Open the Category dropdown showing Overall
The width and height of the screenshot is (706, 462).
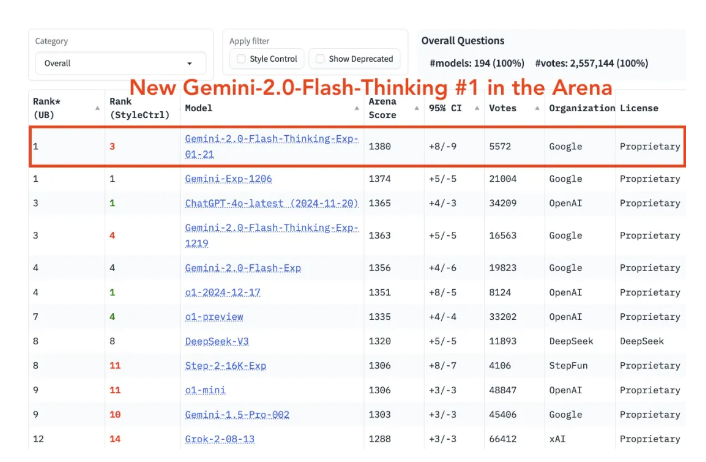click(118, 63)
